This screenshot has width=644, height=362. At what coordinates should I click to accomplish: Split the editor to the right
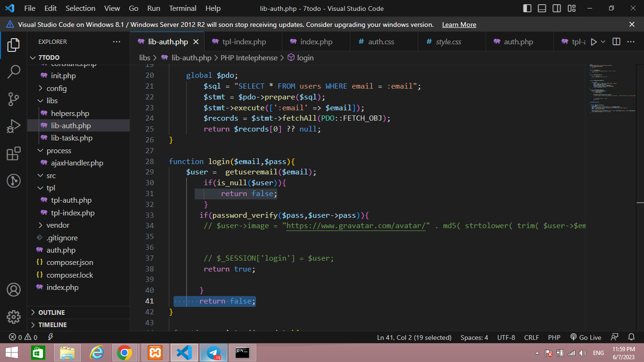click(616, 42)
